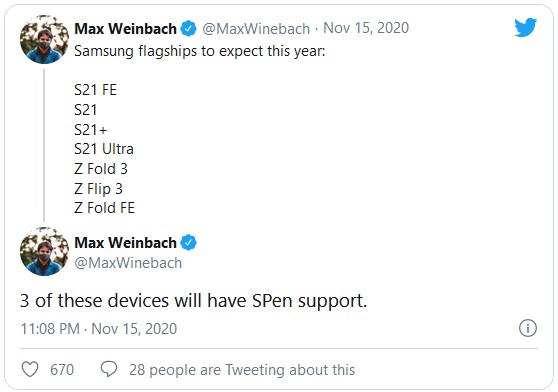Click the top @MaxWinebach handle

[256, 29]
